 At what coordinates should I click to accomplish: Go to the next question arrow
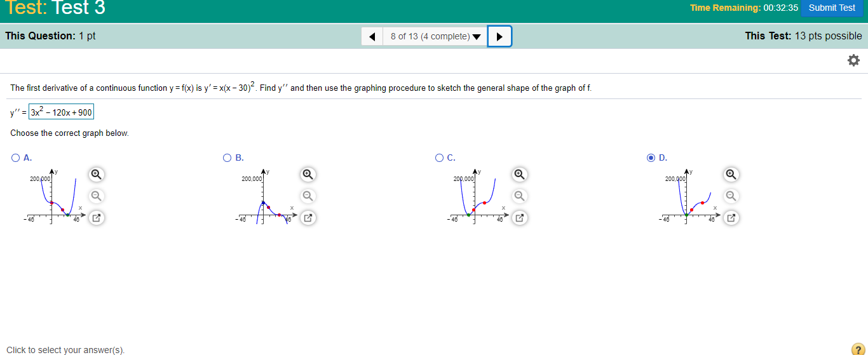tap(499, 36)
